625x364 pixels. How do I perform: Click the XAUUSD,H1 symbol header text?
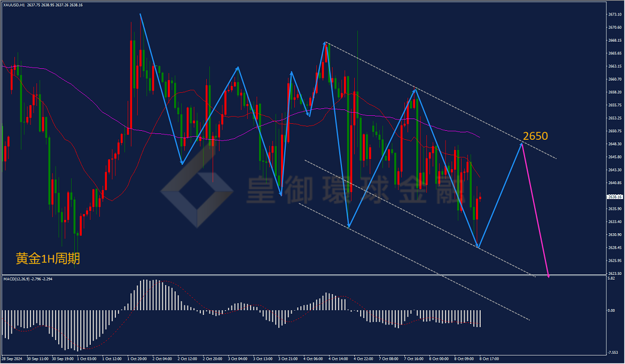click(x=14, y=5)
